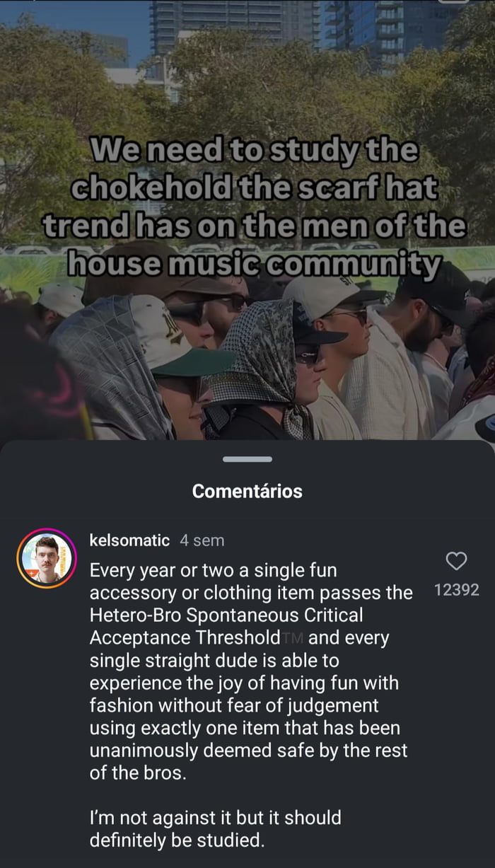Tap the 12392 likes count
The width and height of the screenshot is (495, 868).
[x=457, y=589]
